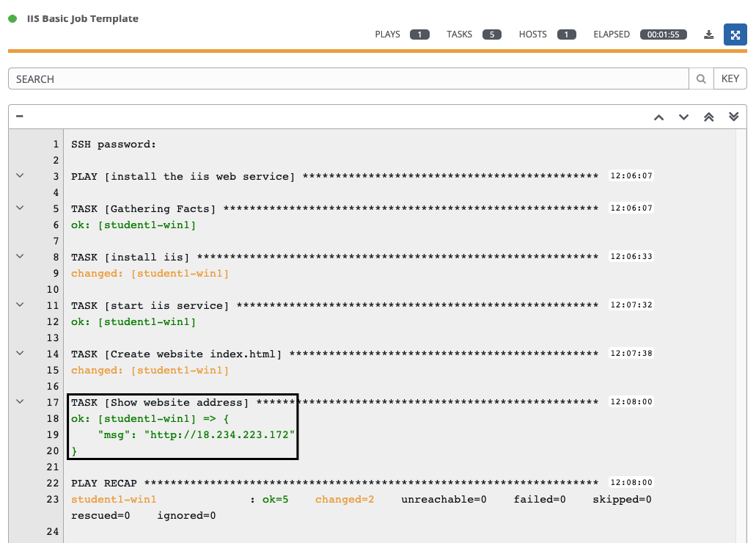Collapse the 'install iis' task output
This screenshot has width=756, height=543.
(x=19, y=255)
